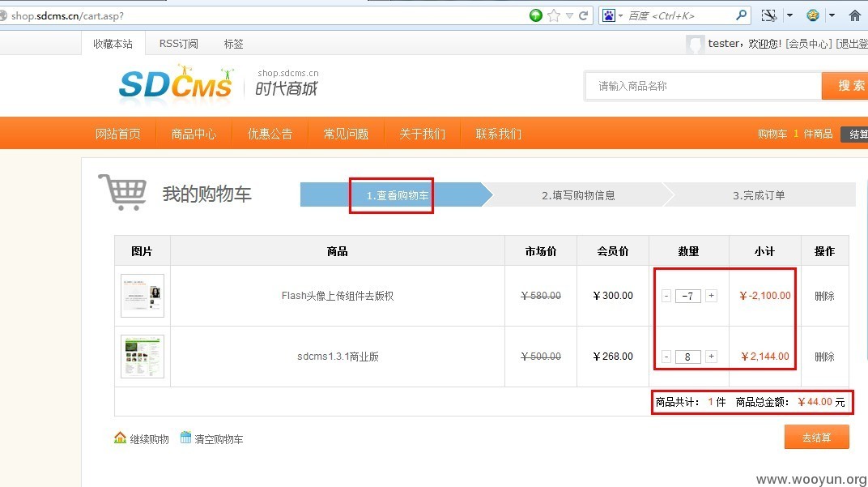Open RSS订阅 tab

click(x=178, y=43)
